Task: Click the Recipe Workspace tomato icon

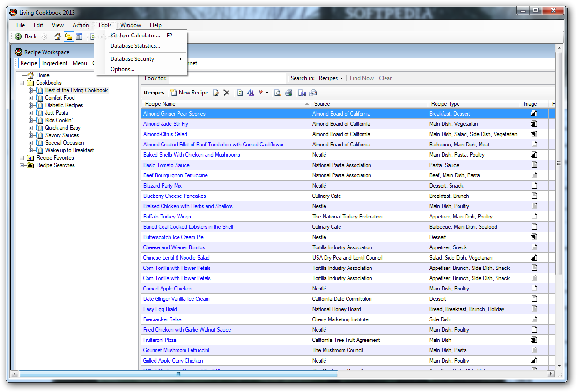Action: point(19,52)
